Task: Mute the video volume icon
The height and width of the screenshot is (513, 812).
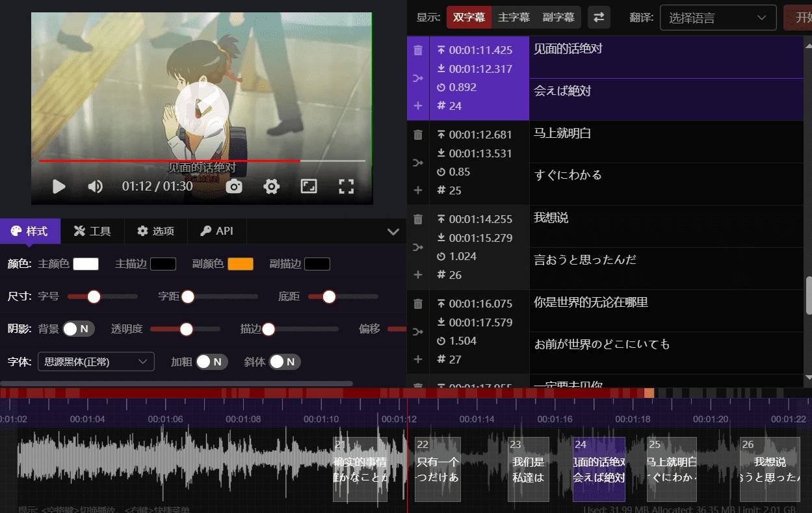Action: [96, 187]
